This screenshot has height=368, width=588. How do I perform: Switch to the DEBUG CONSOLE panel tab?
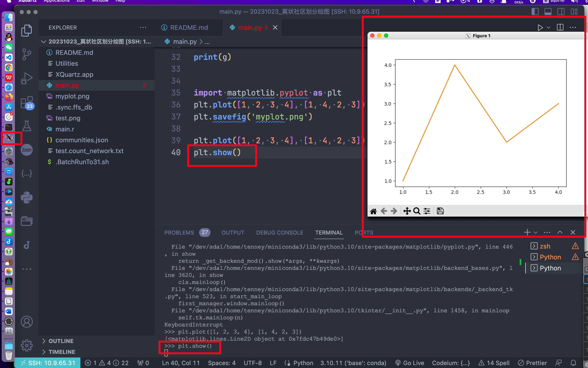[280, 232]
